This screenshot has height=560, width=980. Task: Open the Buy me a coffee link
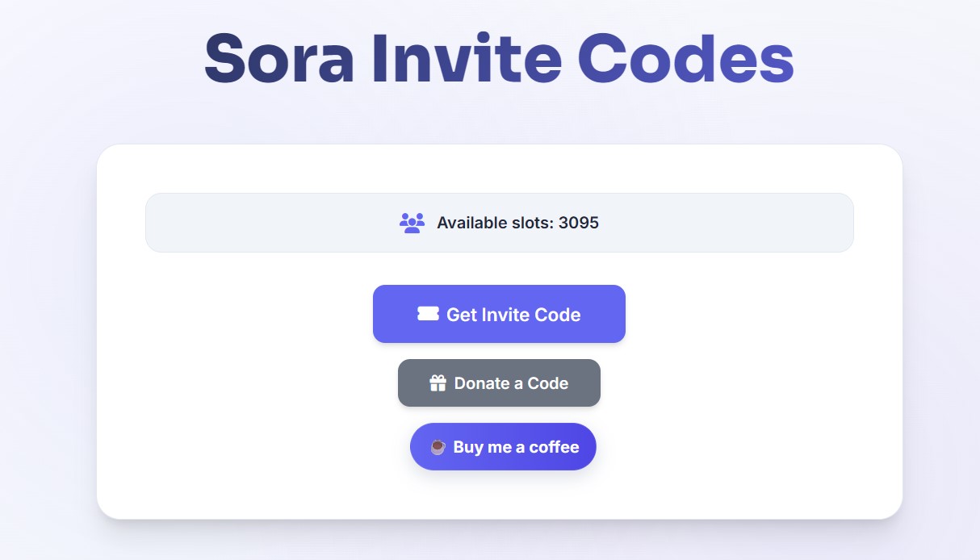click(x=503, y=446)
